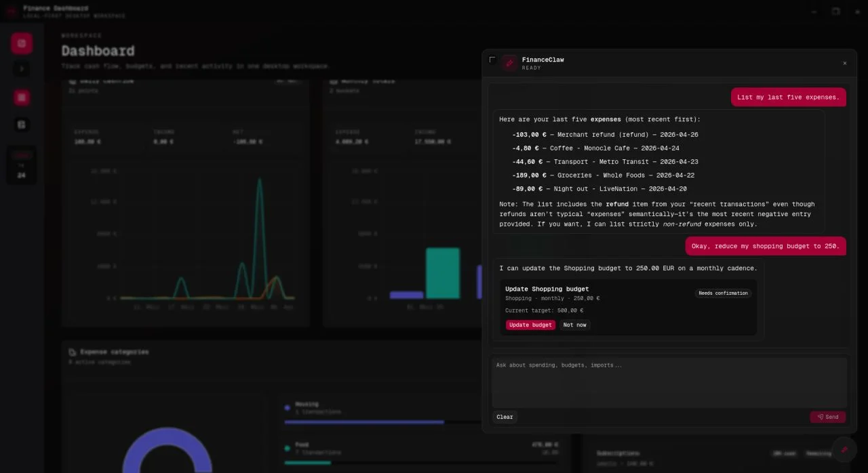The height and width of the screenshot is (473, 868).
Task: Click the Expense categories panel title
Action: [x=114, y=352]
